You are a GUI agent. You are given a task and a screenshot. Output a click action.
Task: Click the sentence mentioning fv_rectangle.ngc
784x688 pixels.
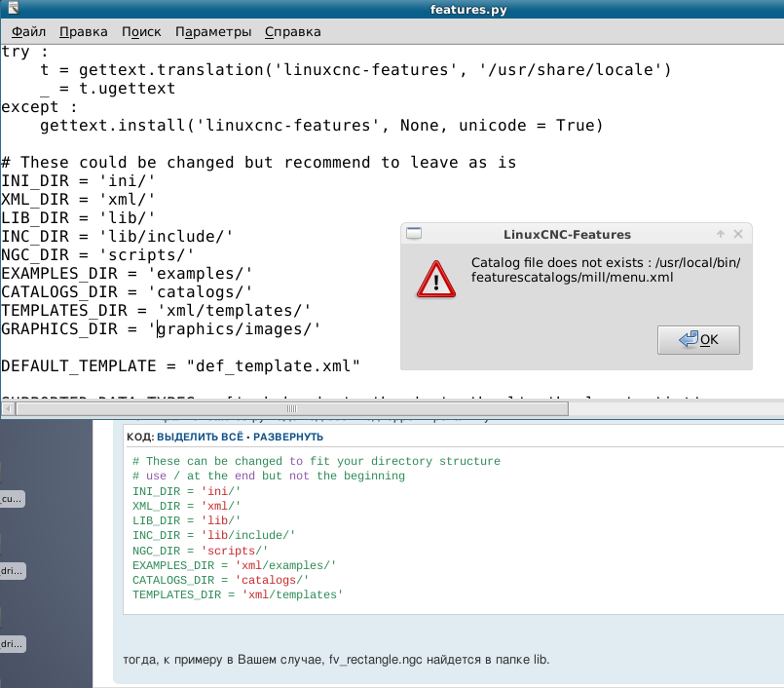pos(336,660)
